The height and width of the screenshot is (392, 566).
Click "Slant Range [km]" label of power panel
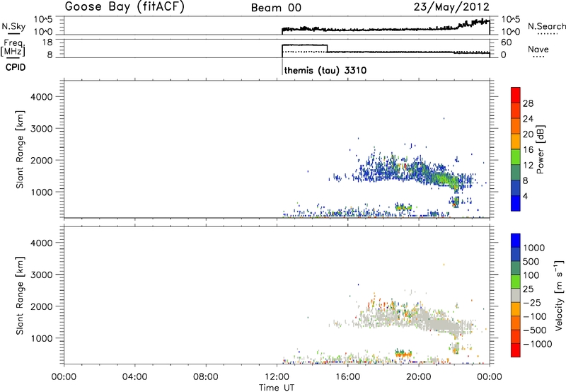click(20, 149)
